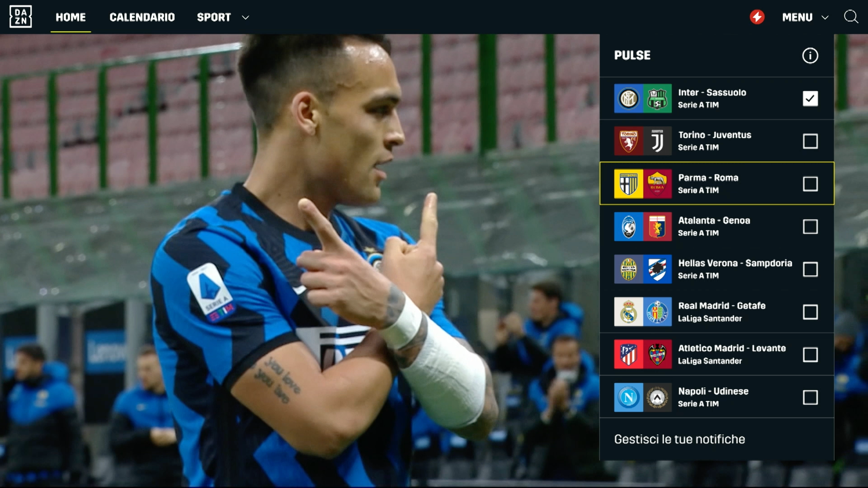Open Gestisci le tue notifiche link

[679, 439]
